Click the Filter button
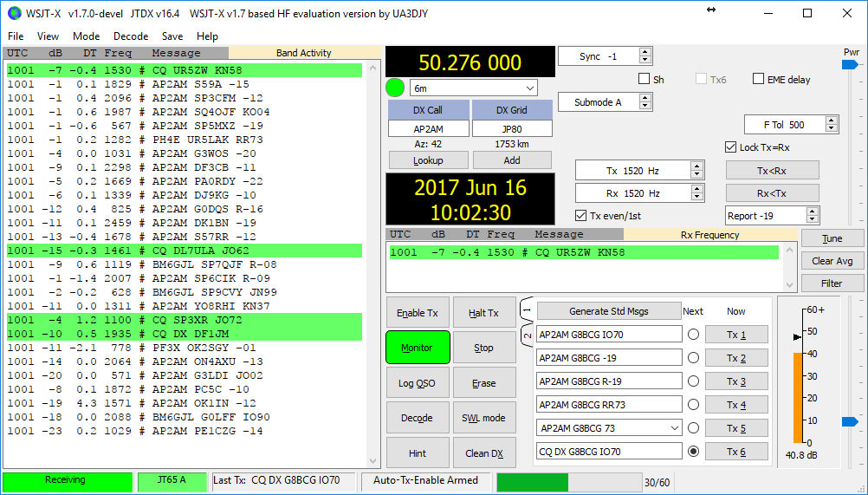Screen dimensions: 868x495 (832, 283)
